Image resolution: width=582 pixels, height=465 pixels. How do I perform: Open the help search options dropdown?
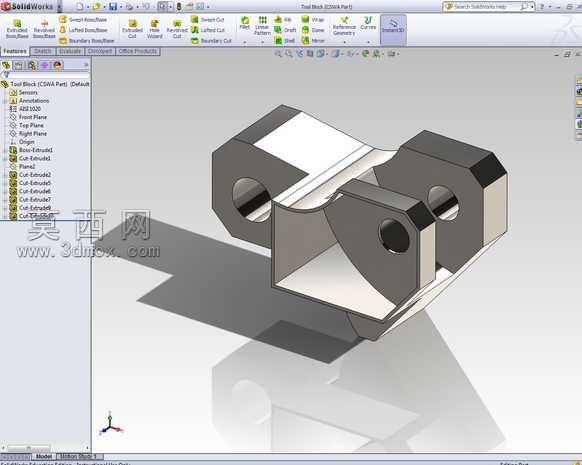[x=532, y=7]
